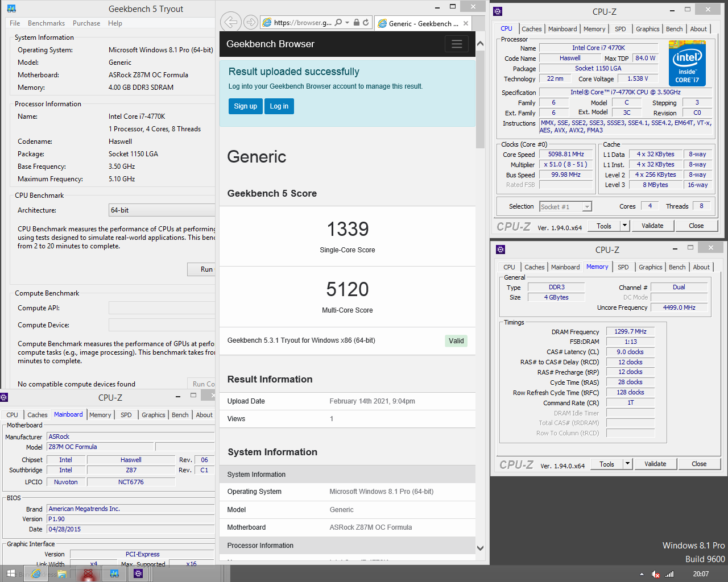Open the Geekbench Browser hamburger menu
This screenshot has width=728, height=582.
456,44
